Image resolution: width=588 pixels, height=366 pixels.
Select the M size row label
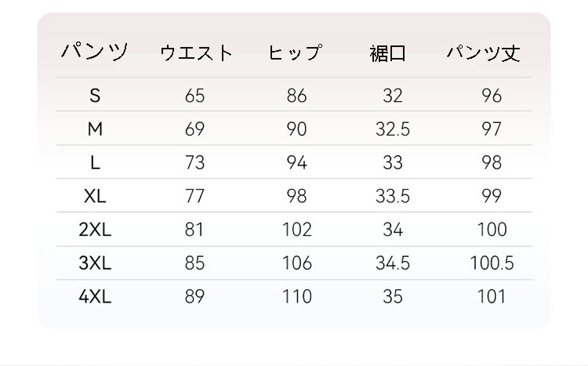click(95, 129)
